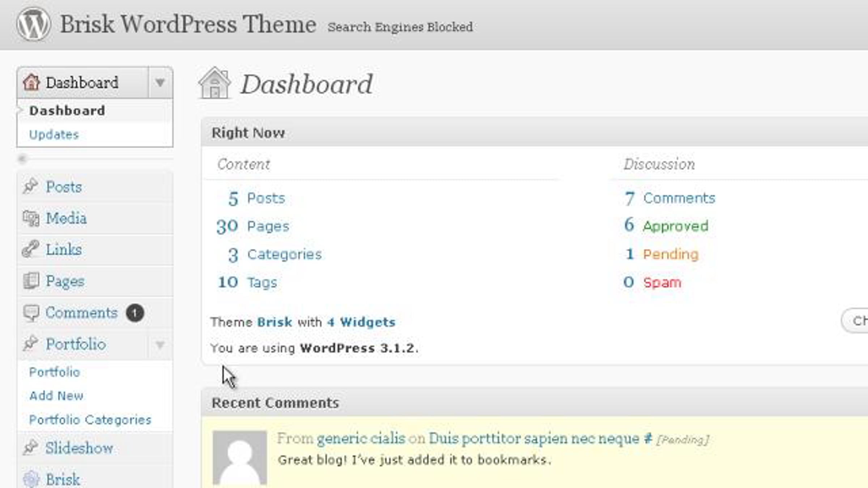This screenshot has width=868, height=488.
Task: Click the commenter avatar thumbnail
Action: click(240, 457)
